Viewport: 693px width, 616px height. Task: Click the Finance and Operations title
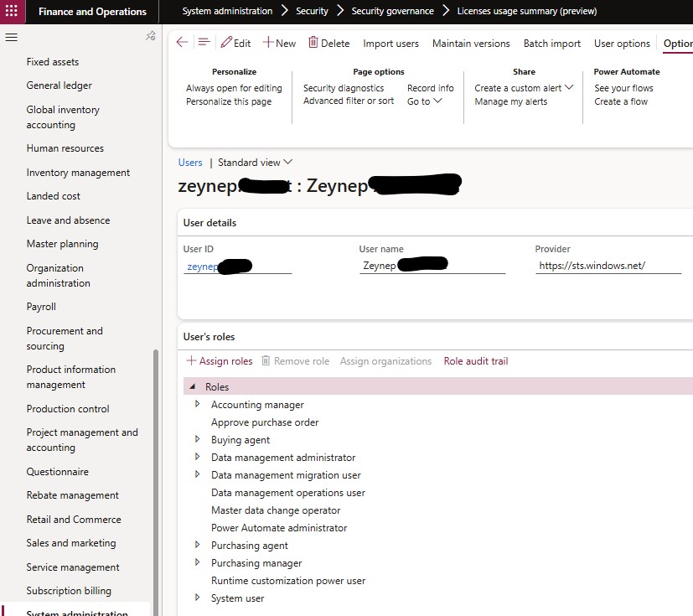tap(92, 12)
